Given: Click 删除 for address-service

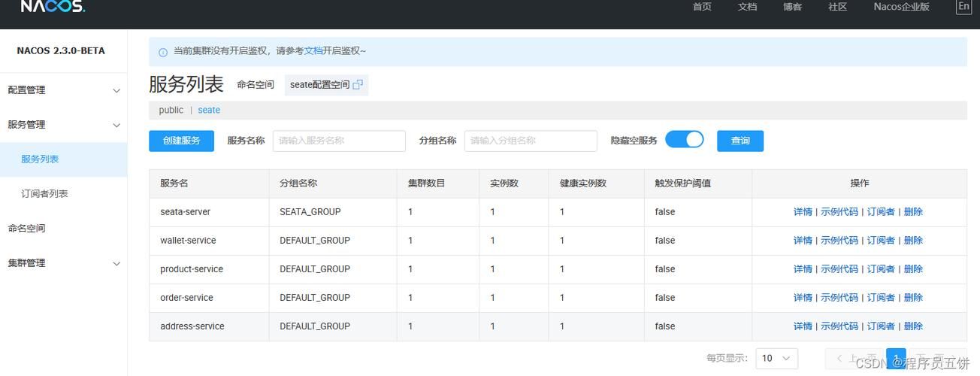Looking at the screenshot, I should (x=913, y=326).
